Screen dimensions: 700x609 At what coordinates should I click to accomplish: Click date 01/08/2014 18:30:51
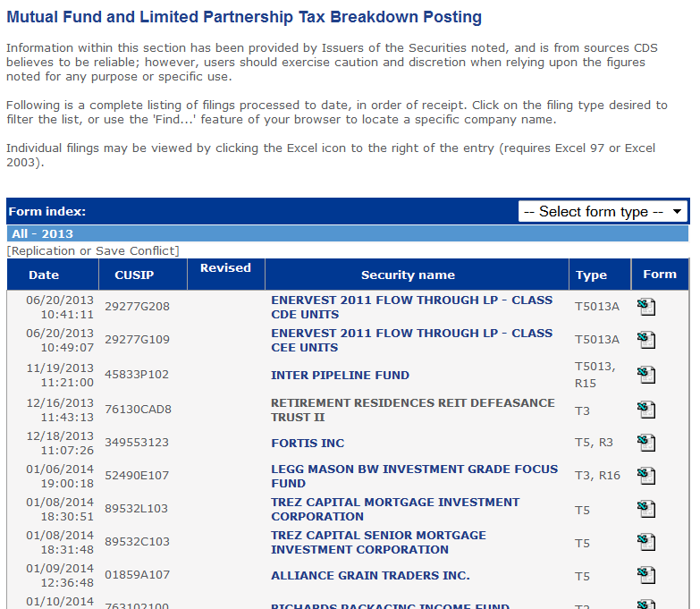coord(60,509)
